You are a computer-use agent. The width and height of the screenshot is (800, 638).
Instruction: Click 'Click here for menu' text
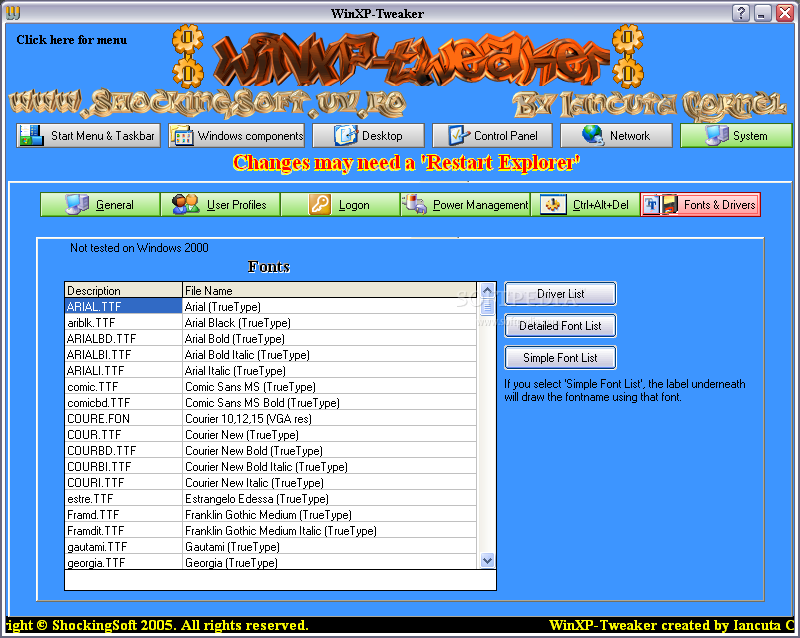pyautogui.click(x=71, y=40)
